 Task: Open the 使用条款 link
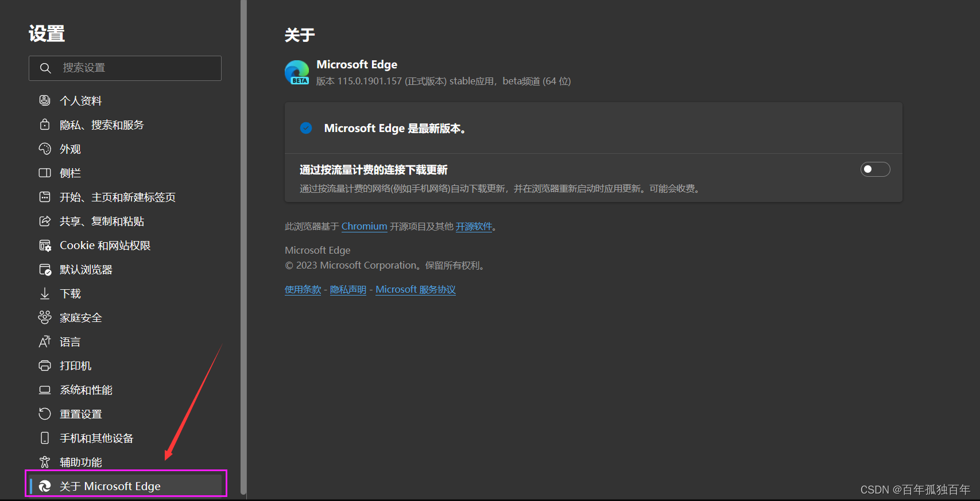coord(303,289)
